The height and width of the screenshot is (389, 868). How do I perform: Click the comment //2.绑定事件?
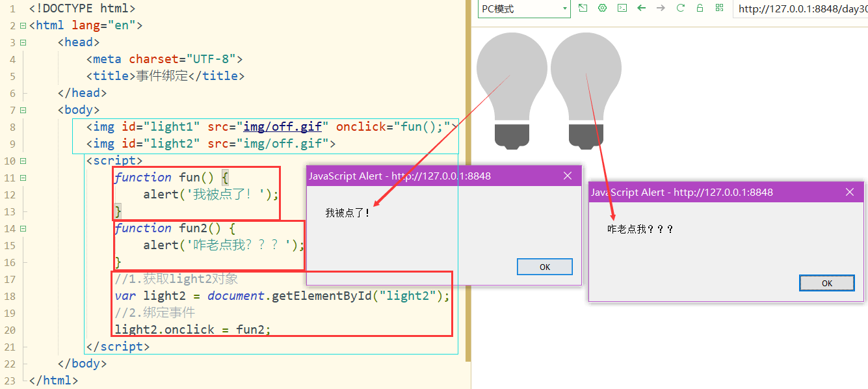[154, 313]
